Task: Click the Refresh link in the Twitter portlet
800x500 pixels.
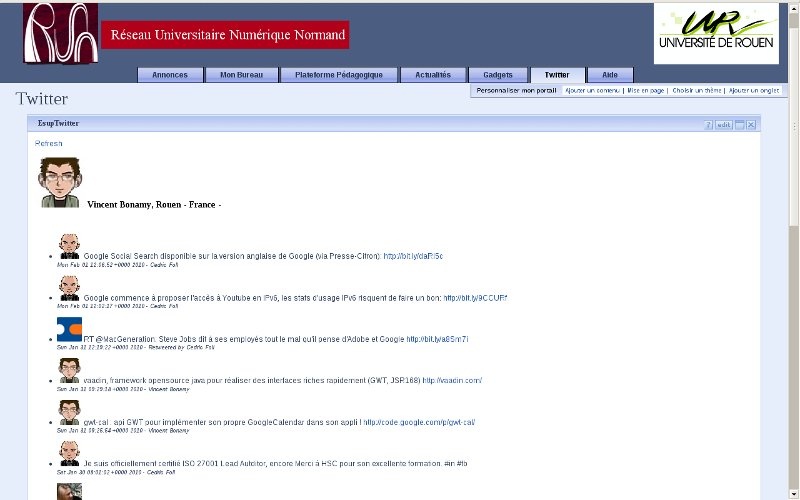Action: (x=48, y=144)
